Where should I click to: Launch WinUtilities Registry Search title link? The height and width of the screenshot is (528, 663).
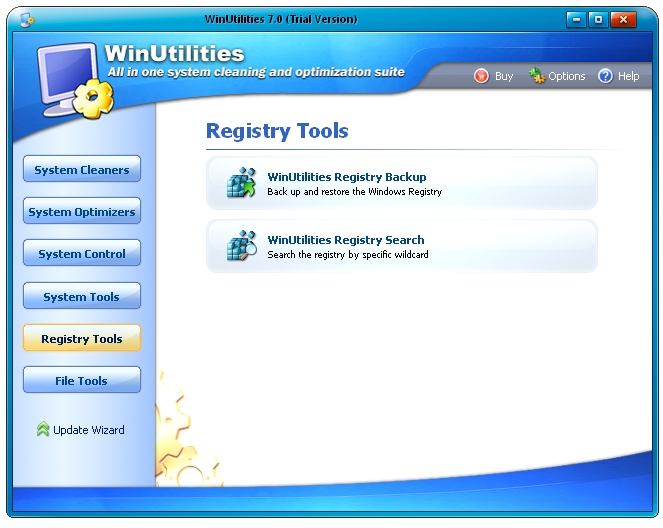(346, 240)
